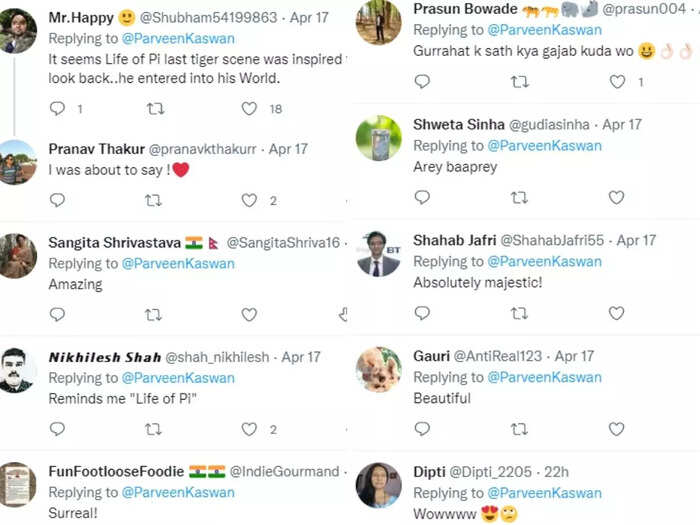View Dipti's profile picture

[x=379, y=486]
